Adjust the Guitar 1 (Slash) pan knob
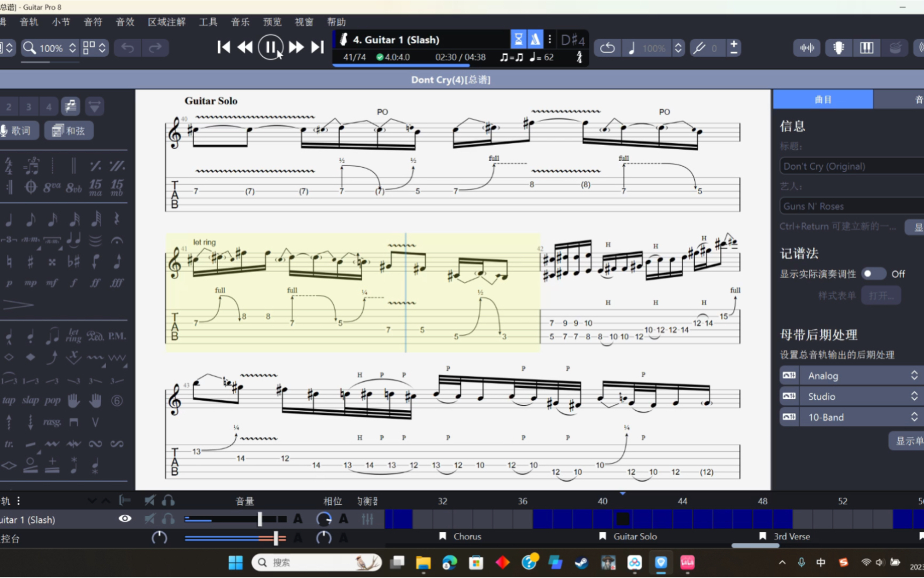Image resolution: width=924 pixels, height=578 pixels. 323,519
